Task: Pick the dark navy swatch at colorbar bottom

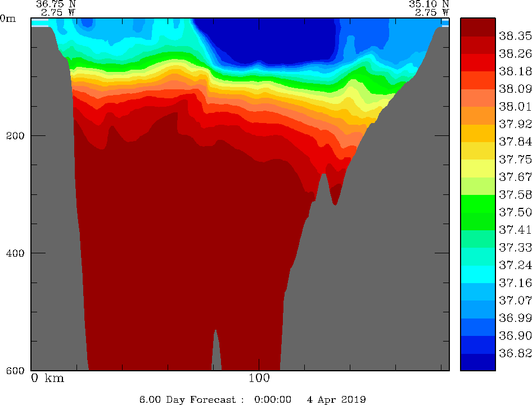Action: click(x=478, y=362)
